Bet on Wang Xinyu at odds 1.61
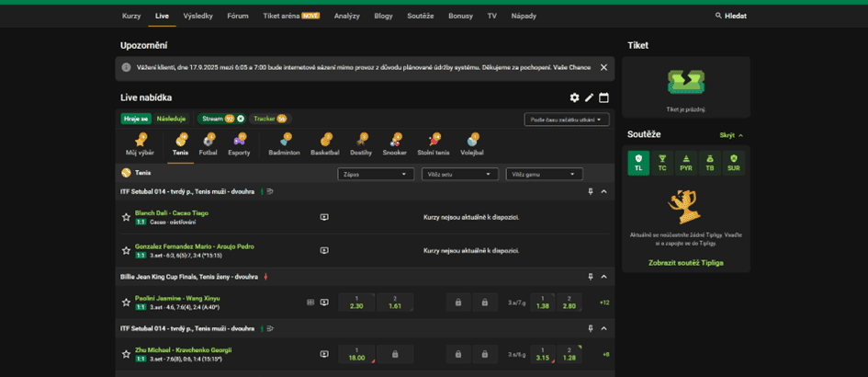The width and height of the screenshot is (868, 377). tap(395, 303)
